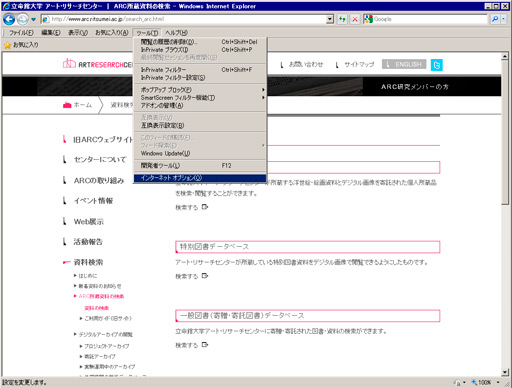Image resolution: width=512 pixels, height=388 pixels.
Task: Select 閲覧の履歴の削除 menu entry
Action: 200,42
